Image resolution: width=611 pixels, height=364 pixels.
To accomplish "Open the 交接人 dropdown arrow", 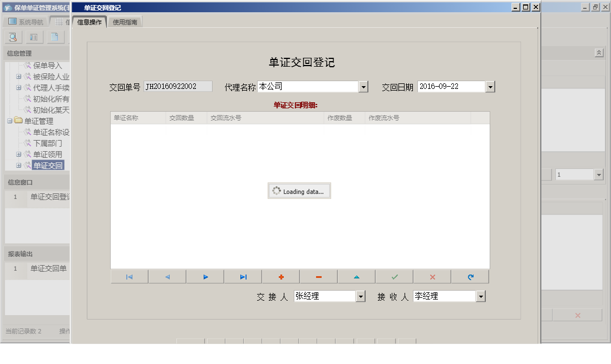I will coord(361,297).
